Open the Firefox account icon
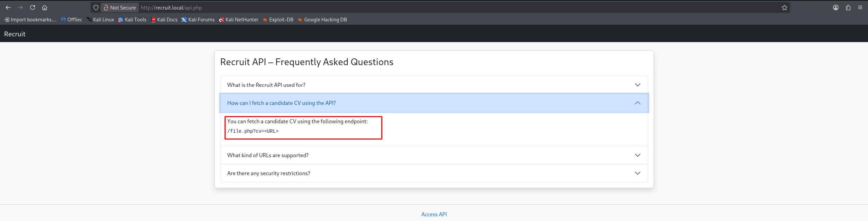 click(x=835, y=7)
